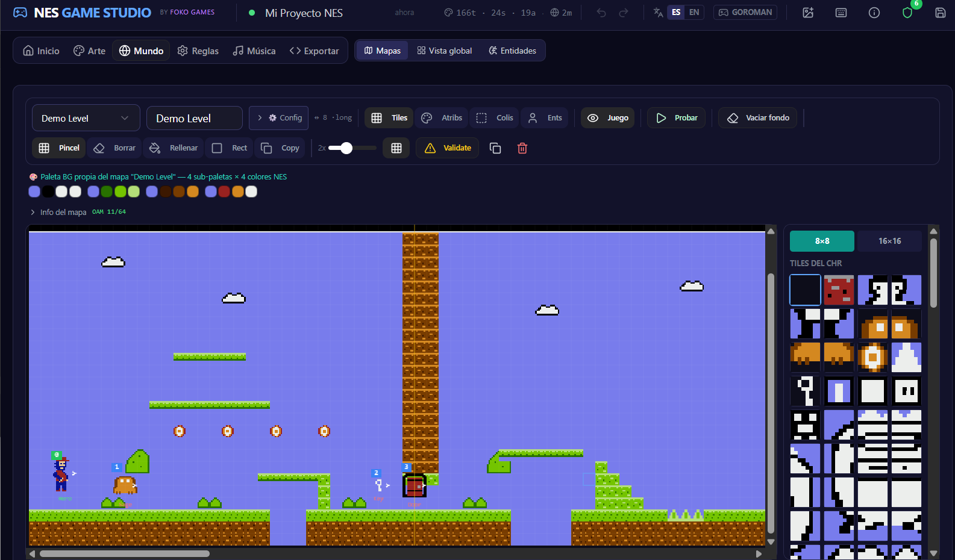Click the NES Game Studio gamepad logo
Viewport: 955px width, 560px height.
20,13
